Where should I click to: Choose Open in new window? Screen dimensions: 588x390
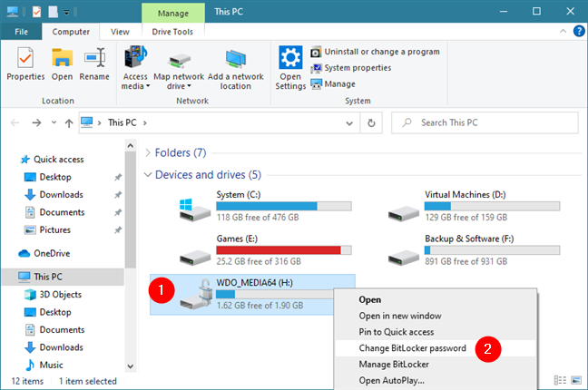(436, 316)
